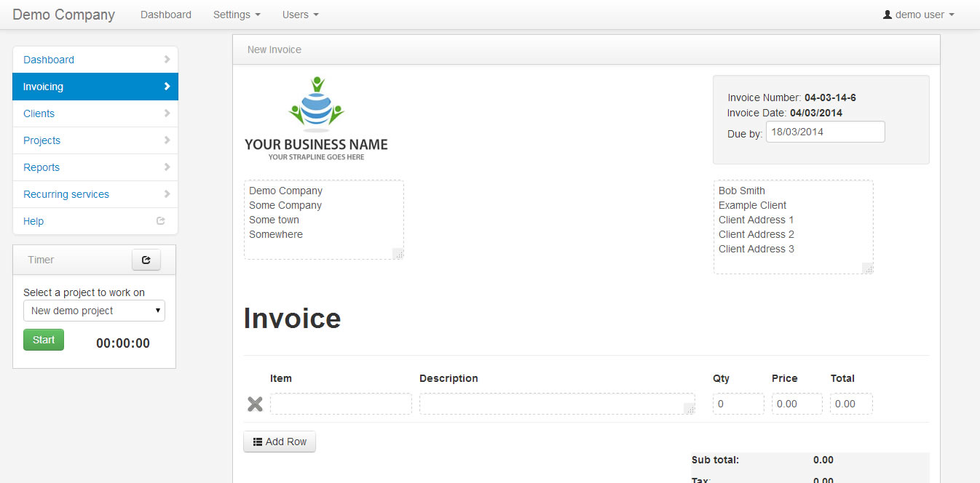The width and height of the screenshot is (980, 483).
Task: Click the Demo Company brand link
Action: point(64,15)
